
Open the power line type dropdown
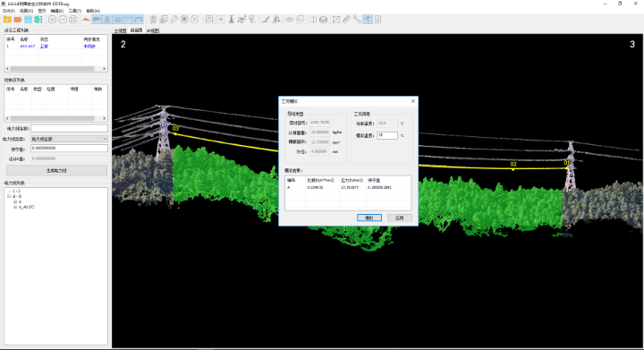70,139
